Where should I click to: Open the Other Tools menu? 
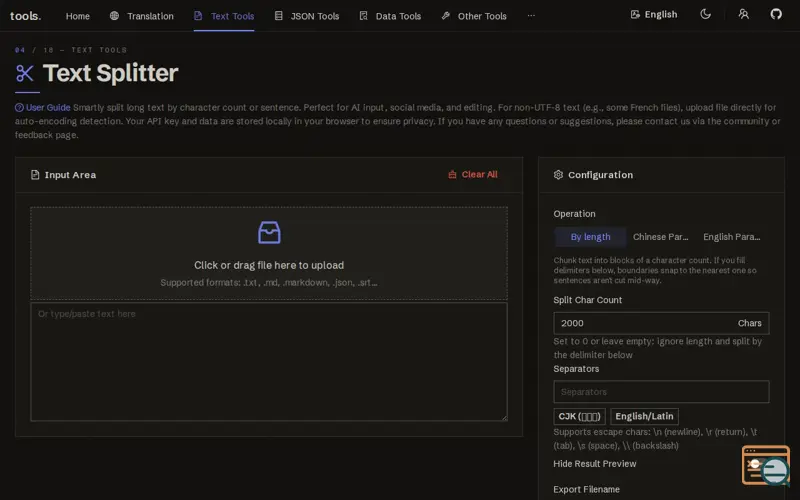482,16
